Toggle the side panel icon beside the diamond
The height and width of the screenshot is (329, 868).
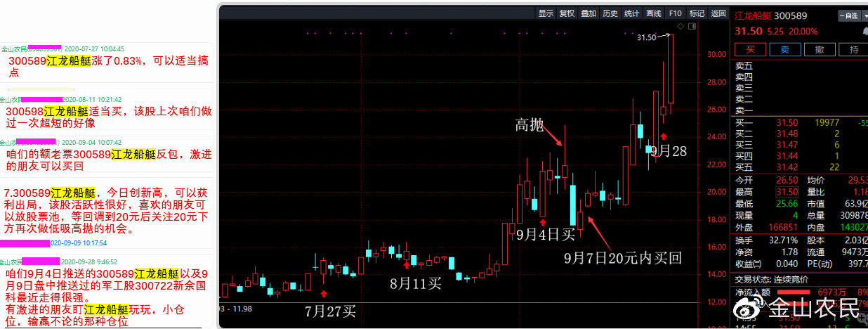[x=693, y=26]
